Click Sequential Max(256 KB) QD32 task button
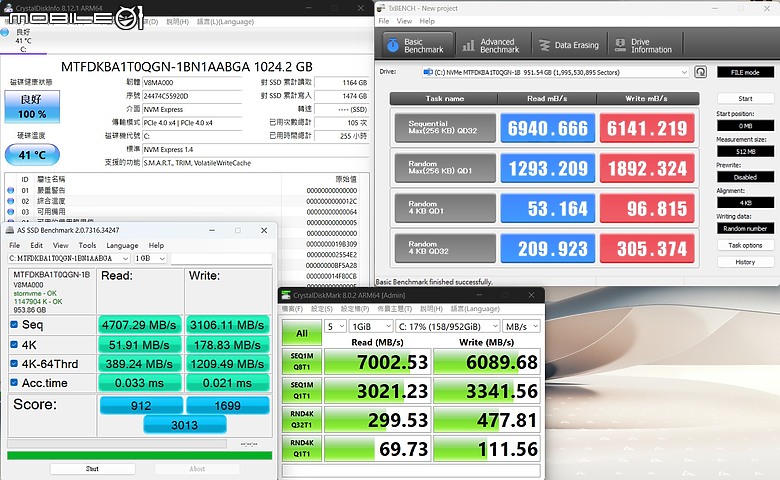This screenshot has height=480, width=780. click(445, 128)
